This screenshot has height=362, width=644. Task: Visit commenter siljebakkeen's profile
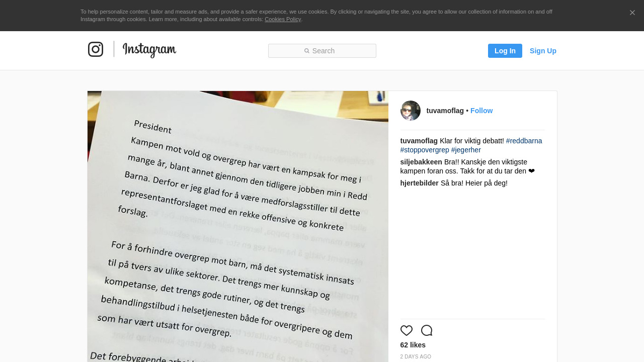click(x=421, y=162)
